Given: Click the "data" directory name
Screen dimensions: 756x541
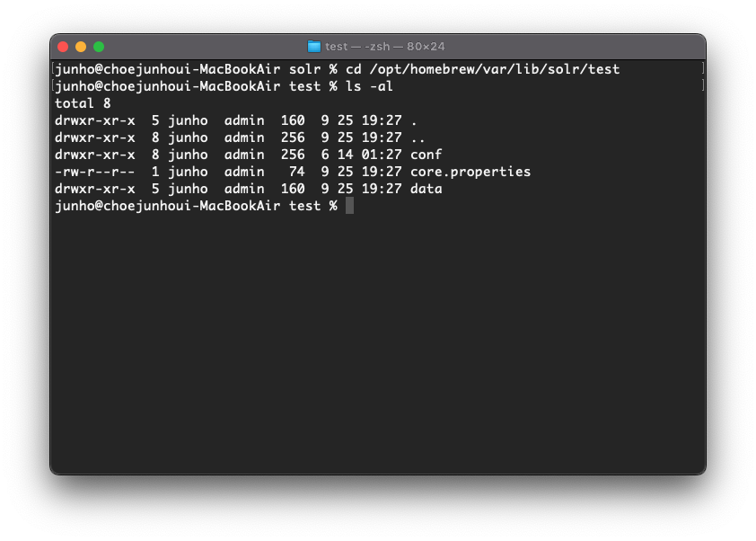Looking at the screenshot, I should click(426, 189).
